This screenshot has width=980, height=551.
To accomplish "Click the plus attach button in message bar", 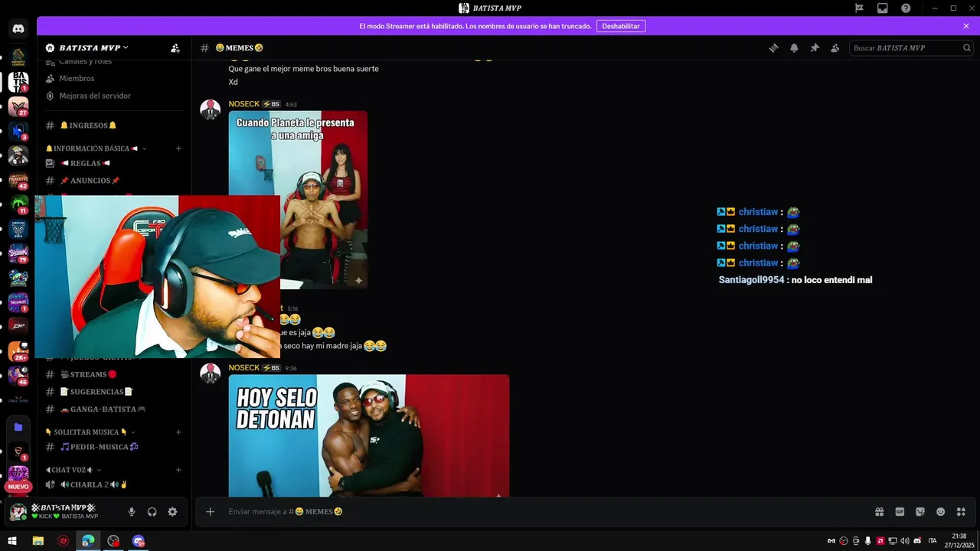I will (x=211, y=511).
